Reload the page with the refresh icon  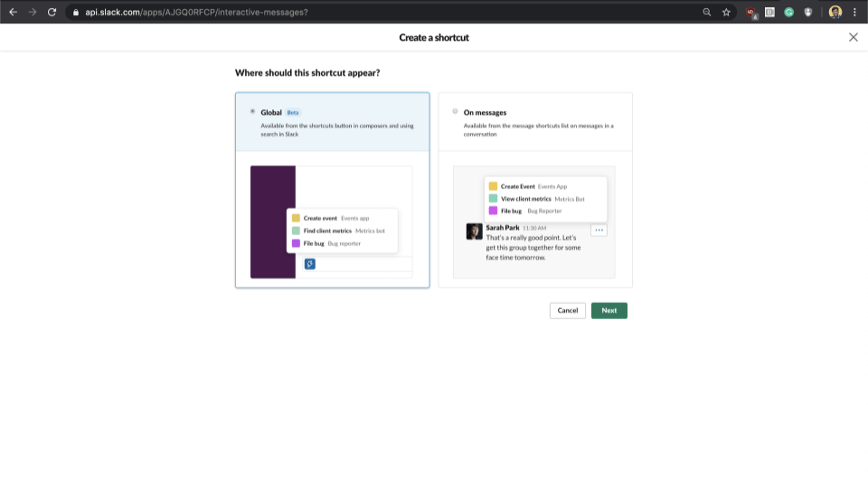52,12
